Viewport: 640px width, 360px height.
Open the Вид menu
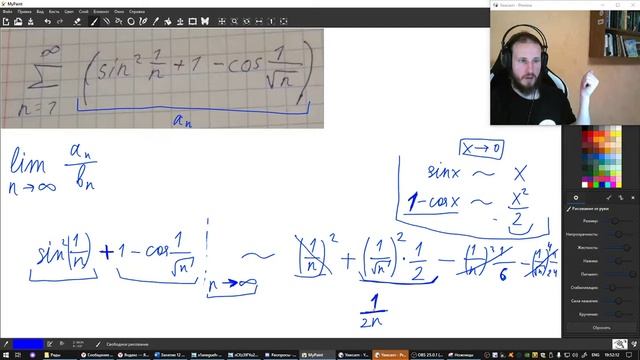[x=40, y=12]
